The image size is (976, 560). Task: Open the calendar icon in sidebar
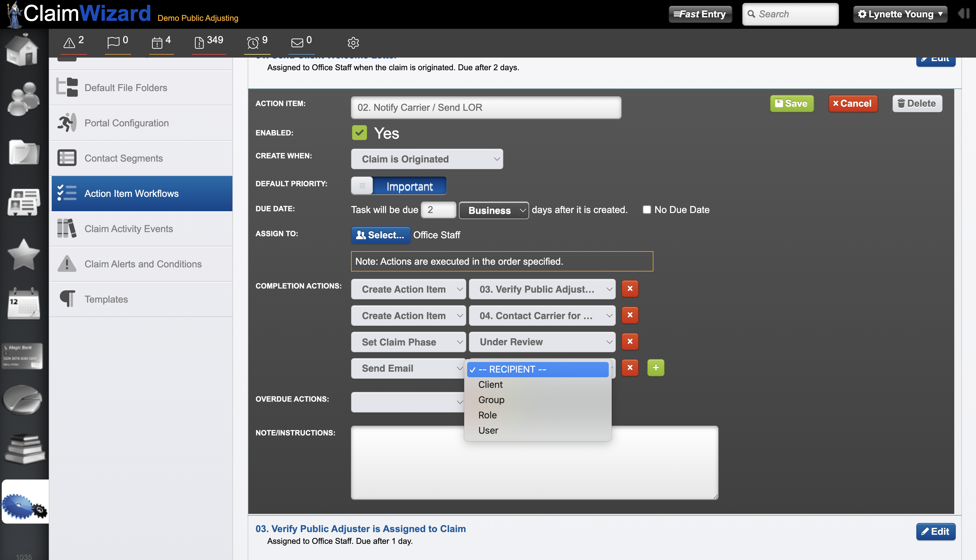pyautogui.click(x=24, y=303)
